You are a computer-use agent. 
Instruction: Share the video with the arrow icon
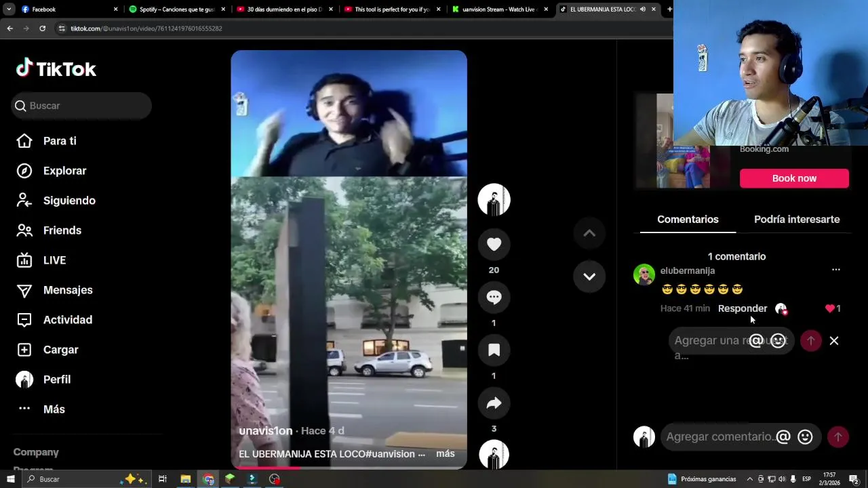(494, 403)
